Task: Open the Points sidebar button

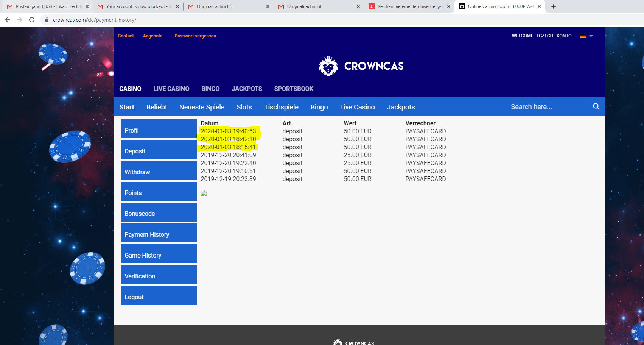Action: click(x=159, y=192)
